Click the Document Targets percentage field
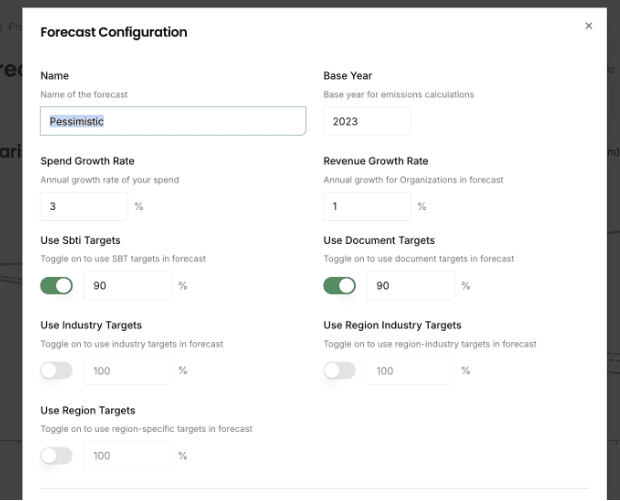620x501 pixels. coord(410,285)
